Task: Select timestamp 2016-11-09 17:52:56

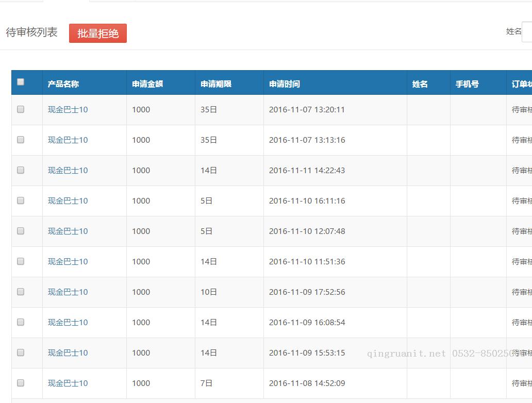Action: tap(307, 292)
